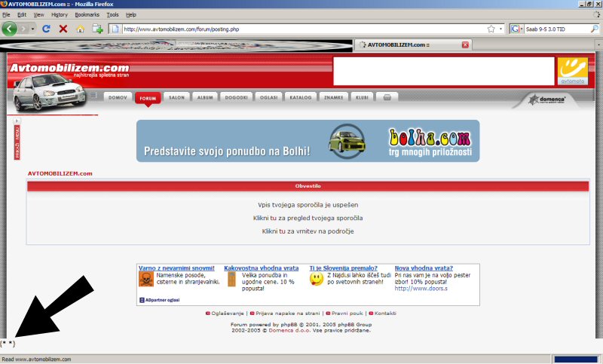
Task: Click the avtomoto yellow logo icon
Action: [x=573, y=71]
